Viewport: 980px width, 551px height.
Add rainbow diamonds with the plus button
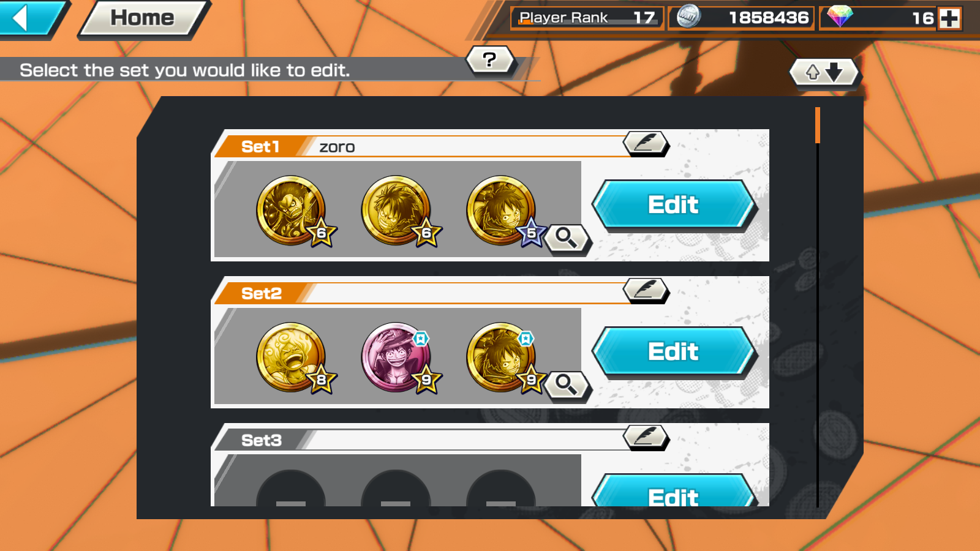pos(949,18)
